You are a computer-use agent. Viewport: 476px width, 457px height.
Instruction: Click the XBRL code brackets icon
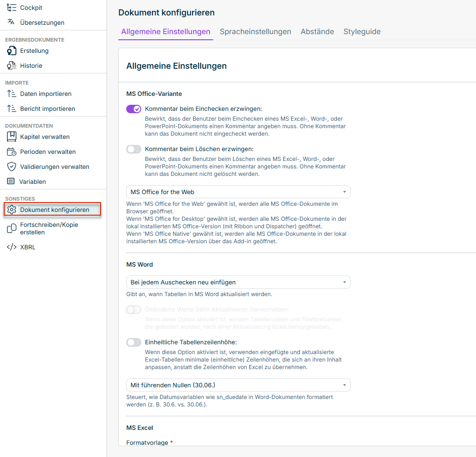(12, 247)
